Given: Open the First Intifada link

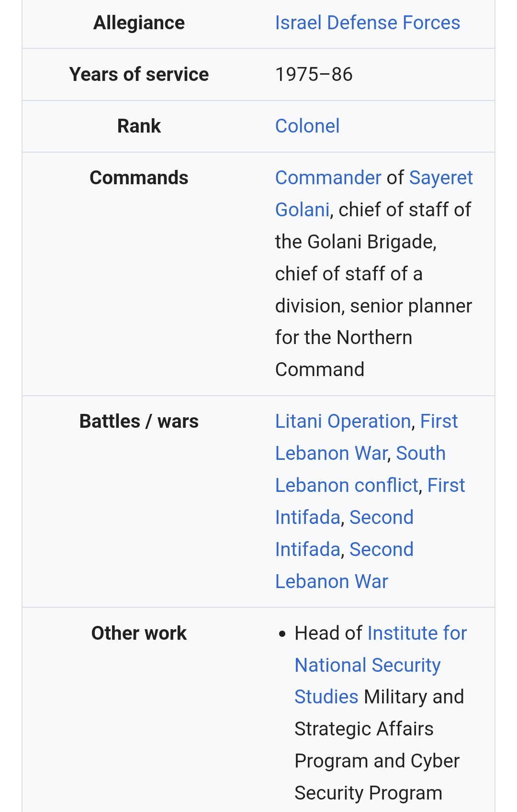Looking at the screenshot, I should coord(307,518).
